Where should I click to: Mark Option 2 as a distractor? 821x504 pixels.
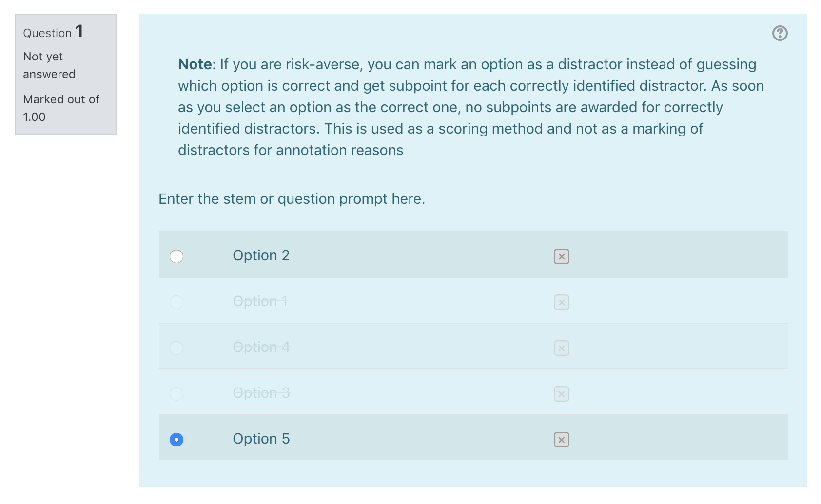[x=561, y=256]
